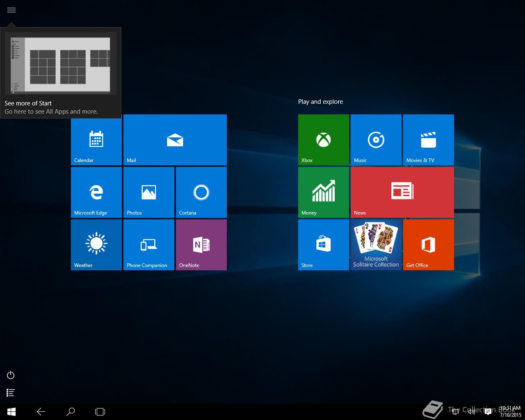This screenshot has width=525, height=420.
Task: Open the Music tile
Action: 376,140
